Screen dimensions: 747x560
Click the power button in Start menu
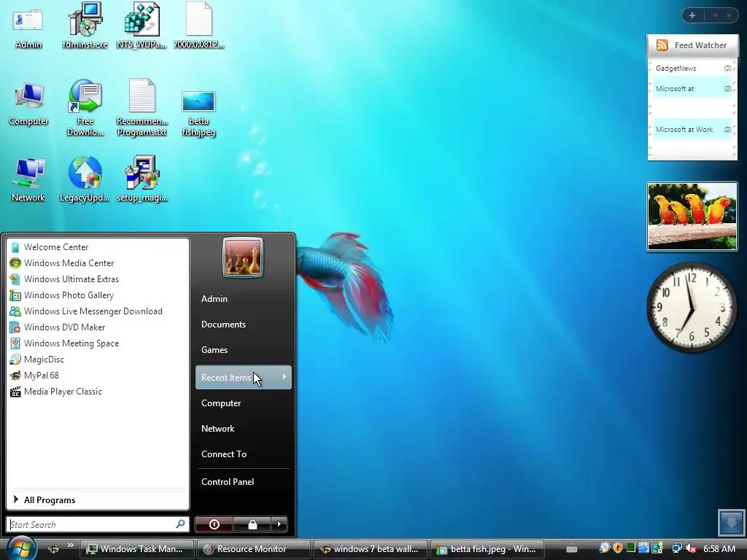tap(214, 524)
